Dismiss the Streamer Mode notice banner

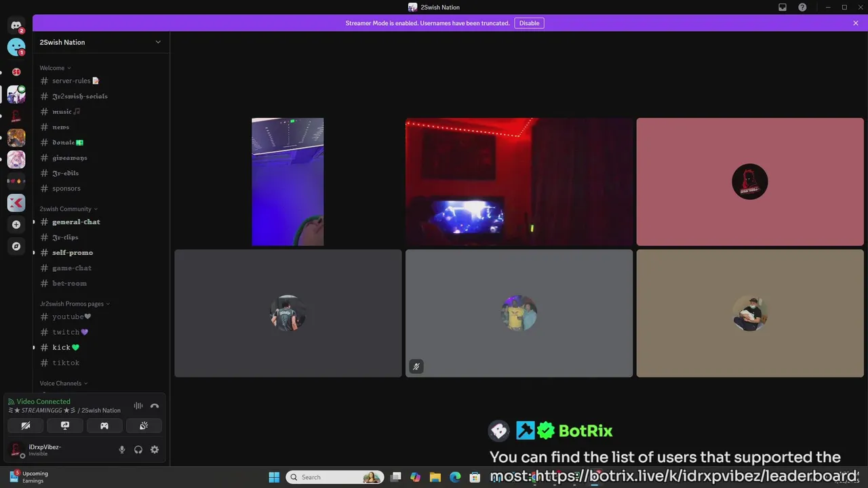click(x=856, y=23)
